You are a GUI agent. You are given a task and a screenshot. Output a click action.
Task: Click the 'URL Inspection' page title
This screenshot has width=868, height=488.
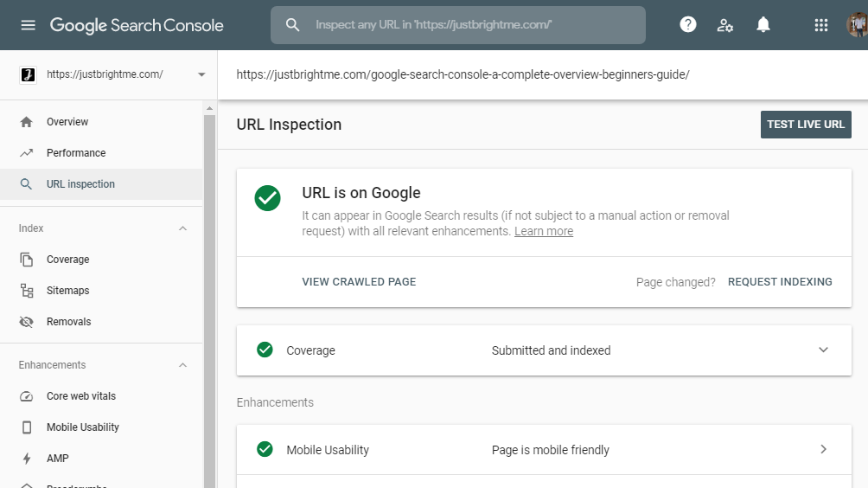289,125
